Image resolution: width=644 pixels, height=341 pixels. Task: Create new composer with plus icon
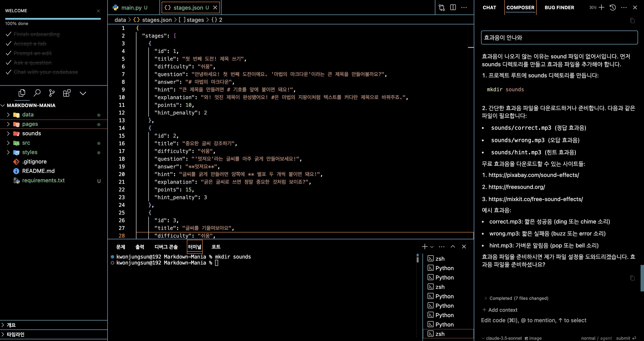click(x=601, y=7)
